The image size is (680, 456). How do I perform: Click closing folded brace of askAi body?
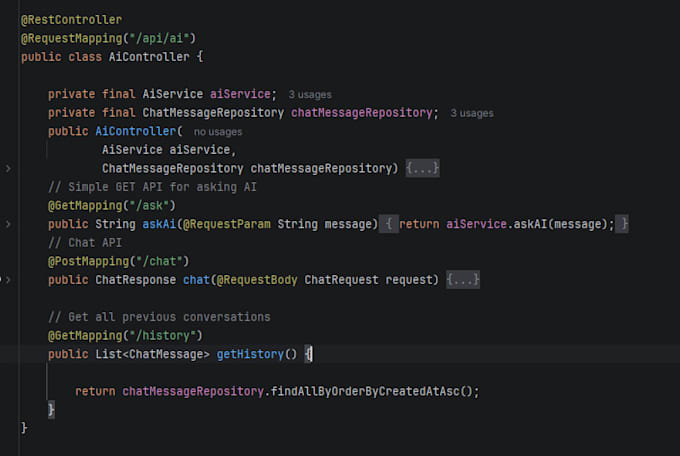coord(624,224)
